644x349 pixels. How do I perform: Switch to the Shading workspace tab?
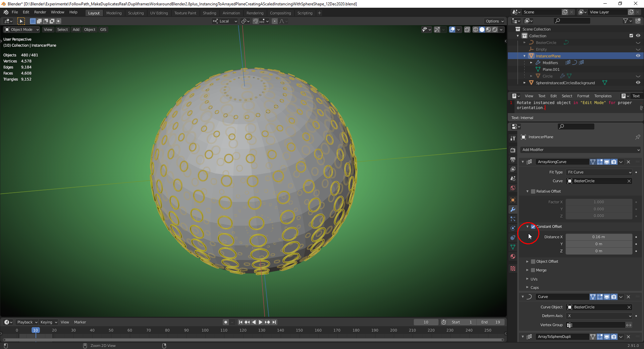[x=209, y=13]
